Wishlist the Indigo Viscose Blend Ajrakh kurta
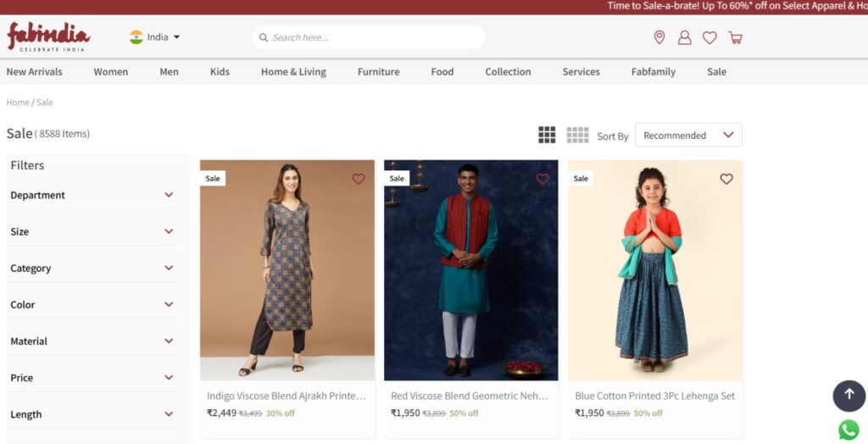 click(359, 179)
